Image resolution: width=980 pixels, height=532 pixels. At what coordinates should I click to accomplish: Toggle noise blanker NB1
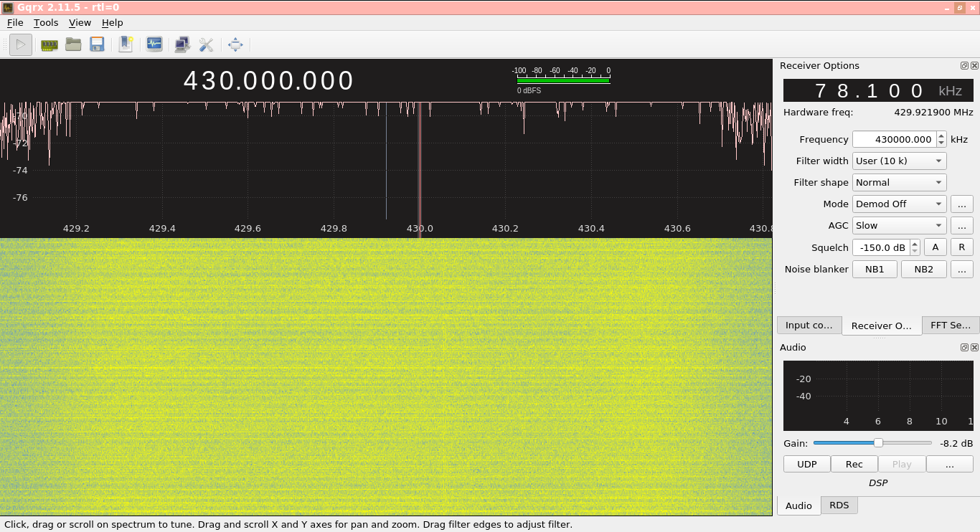(875, 270)
